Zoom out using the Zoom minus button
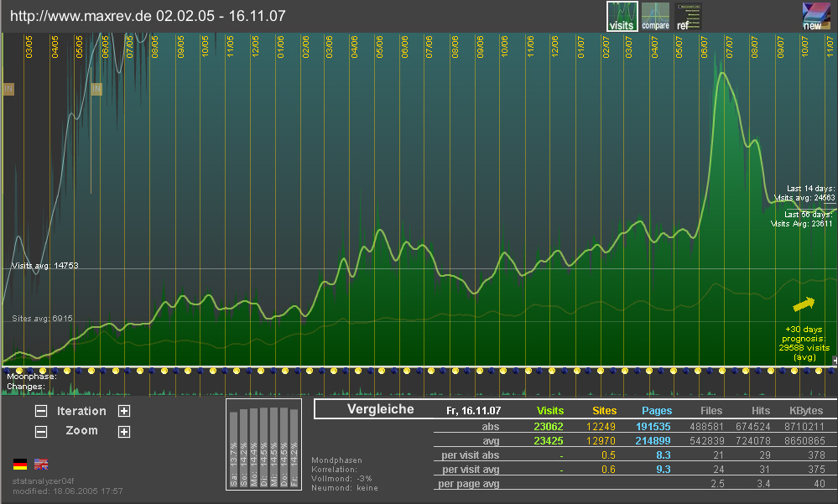 pos(41,431)
